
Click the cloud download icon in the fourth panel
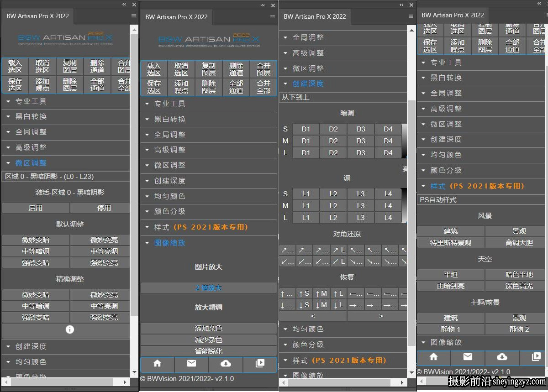point(502,357)
